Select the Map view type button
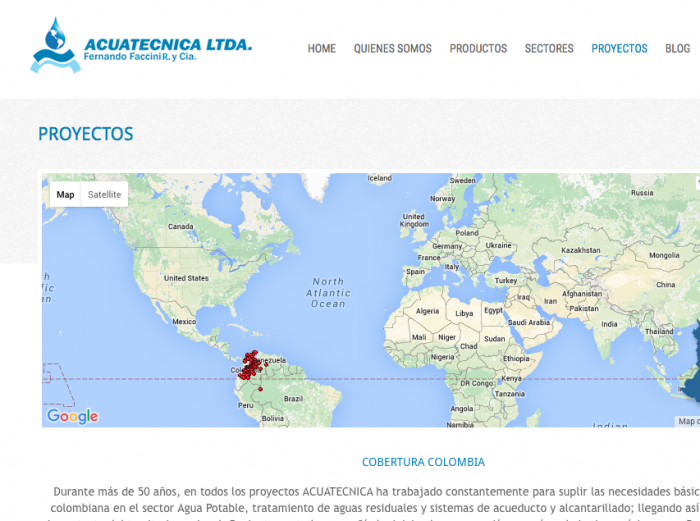 [65, 194]
